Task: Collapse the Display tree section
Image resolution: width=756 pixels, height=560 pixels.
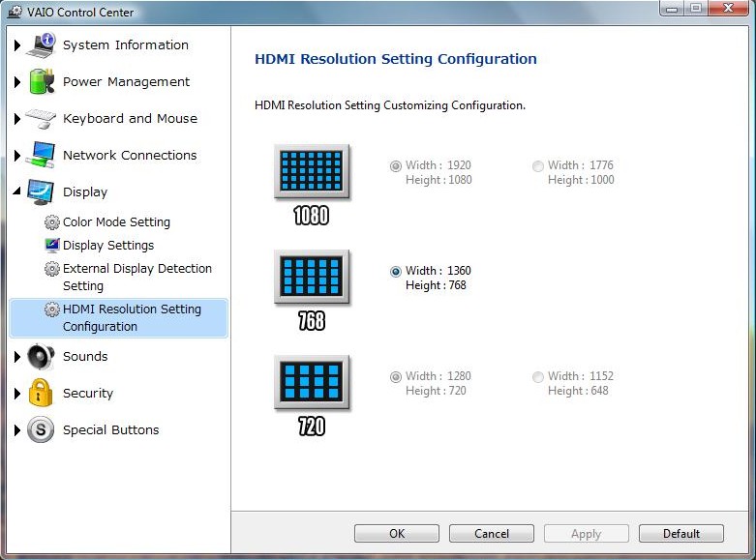Action: coord(17,192)
